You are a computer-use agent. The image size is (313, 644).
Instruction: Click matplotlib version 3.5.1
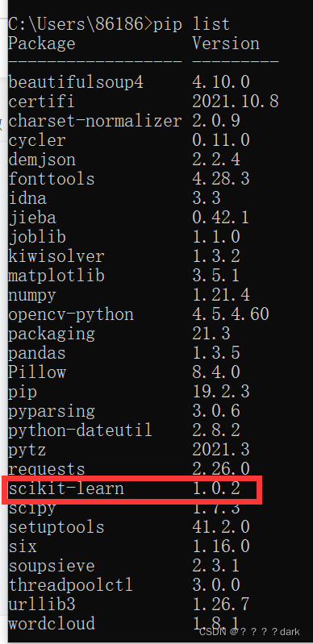tap(216, 275)
